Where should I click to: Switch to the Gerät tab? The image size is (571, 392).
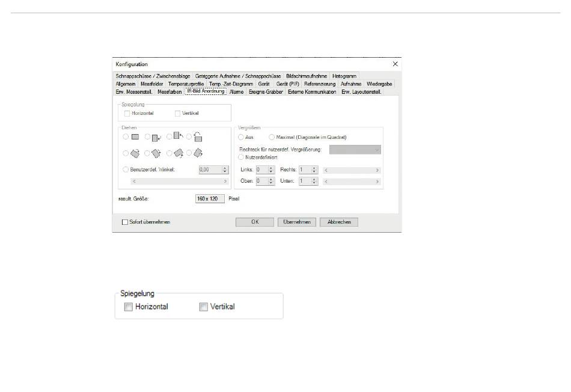(264, 84)
